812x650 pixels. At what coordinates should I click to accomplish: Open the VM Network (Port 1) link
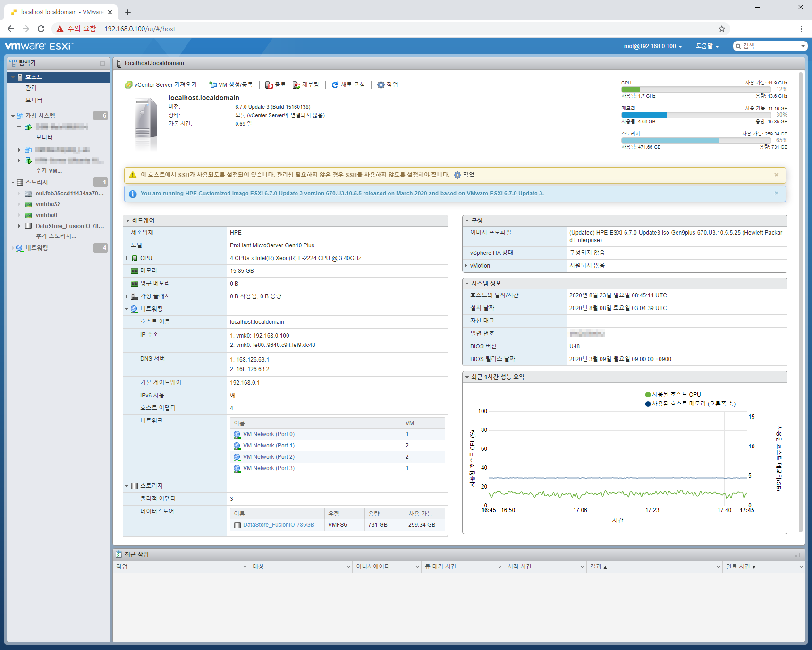pyautogui.click(x=269, y=446)
